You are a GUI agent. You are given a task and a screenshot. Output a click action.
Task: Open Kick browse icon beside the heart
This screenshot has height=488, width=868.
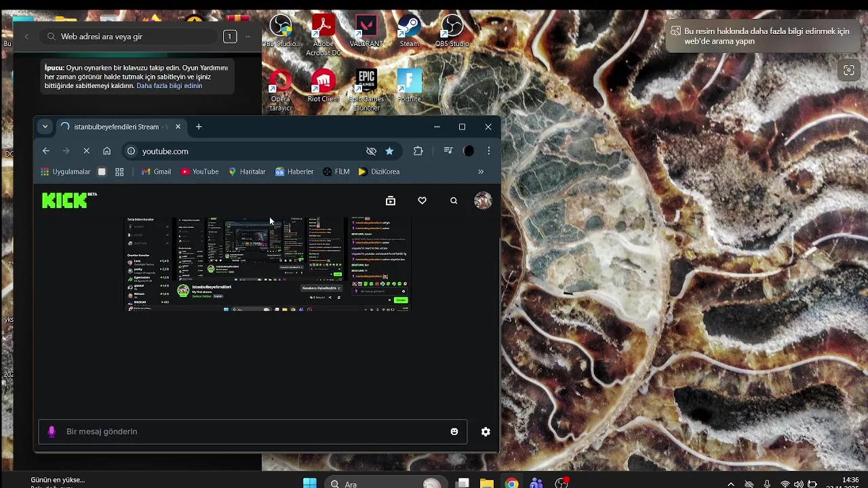(x=390, y=201)
